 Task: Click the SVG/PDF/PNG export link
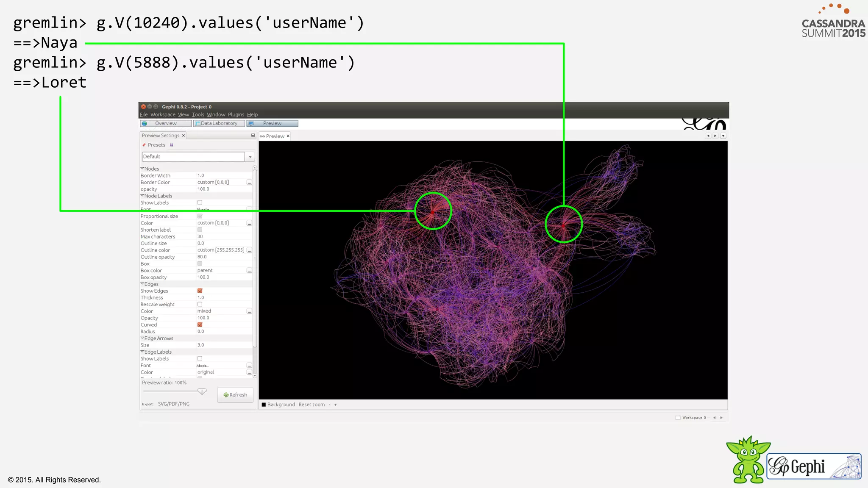(174, 404)
